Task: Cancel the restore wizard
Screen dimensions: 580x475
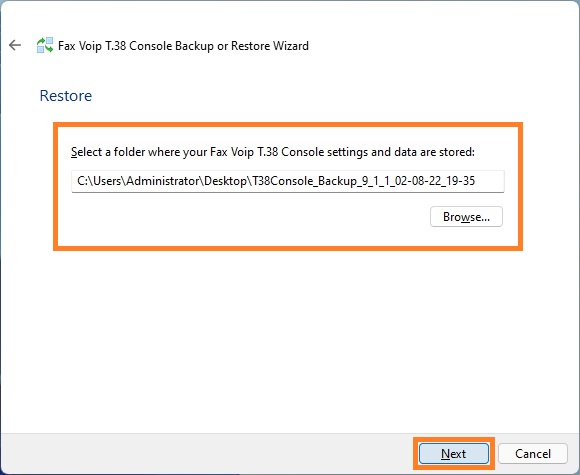Action: [x=533, y=454]
